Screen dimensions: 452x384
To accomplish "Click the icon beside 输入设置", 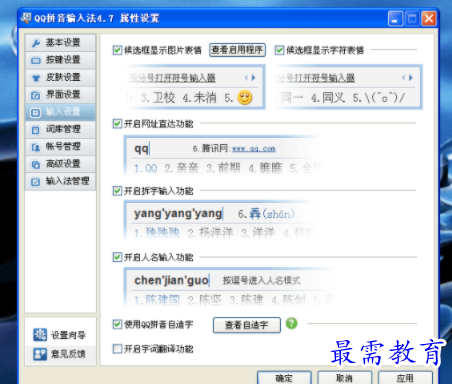I will pyautogui.click(x=36, y=113).
